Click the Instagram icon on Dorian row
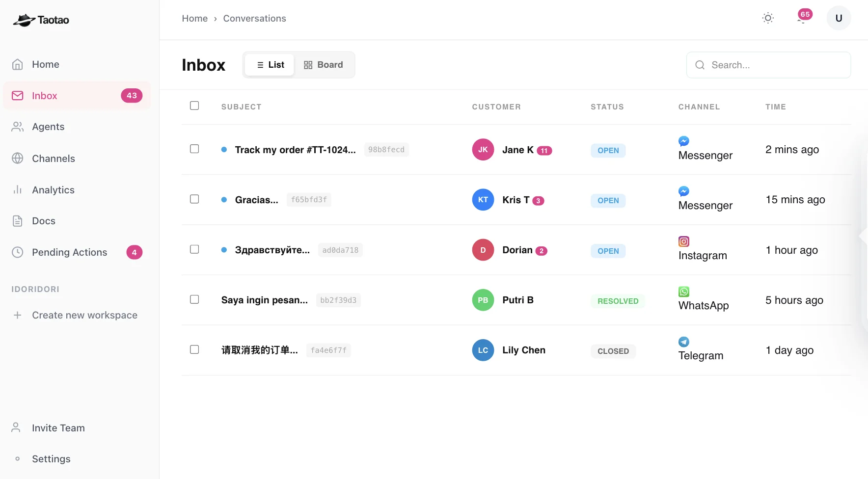The height and width of the screenshot is (479, 868). coord(683,241)
